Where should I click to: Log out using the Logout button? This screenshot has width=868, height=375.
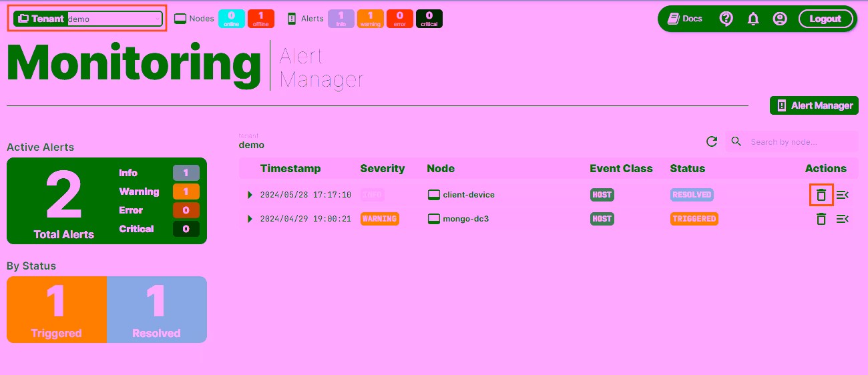[825, 19]
